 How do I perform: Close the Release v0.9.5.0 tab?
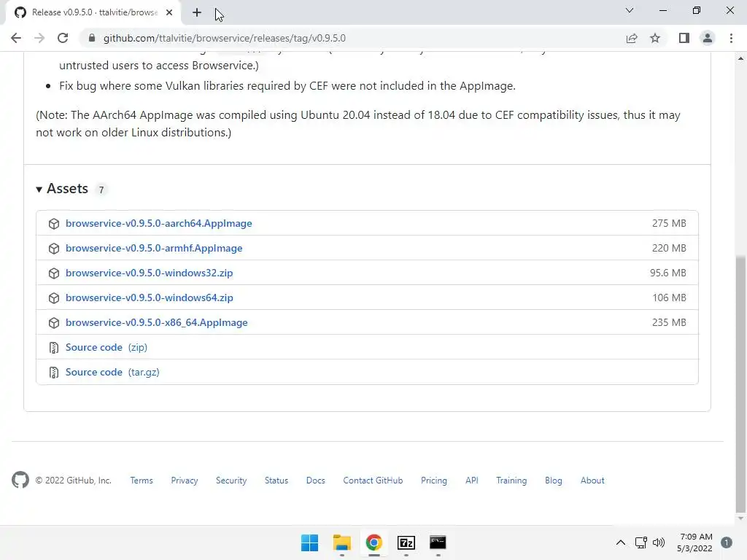[169, 12]
